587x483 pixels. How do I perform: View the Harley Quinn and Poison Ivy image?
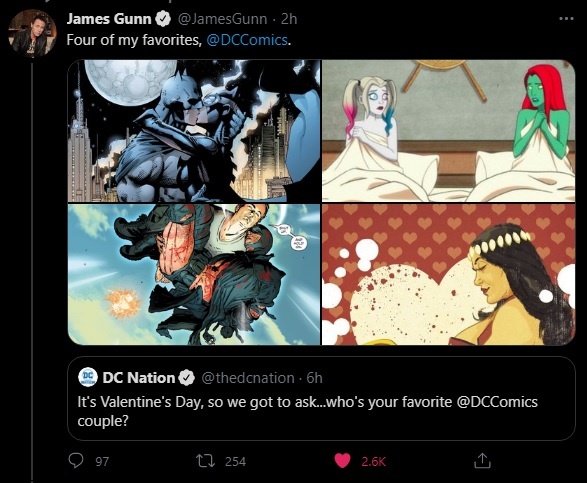(448, 131)
